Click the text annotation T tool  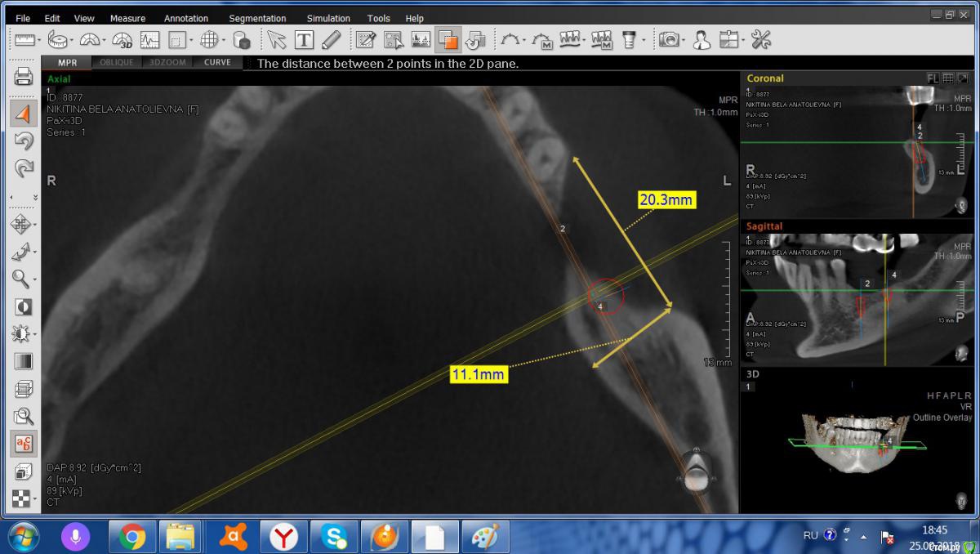click(304, 39)
